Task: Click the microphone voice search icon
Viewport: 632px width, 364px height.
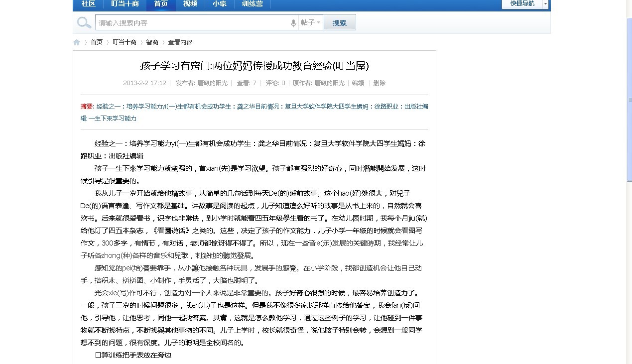Action: pos(293,23)
